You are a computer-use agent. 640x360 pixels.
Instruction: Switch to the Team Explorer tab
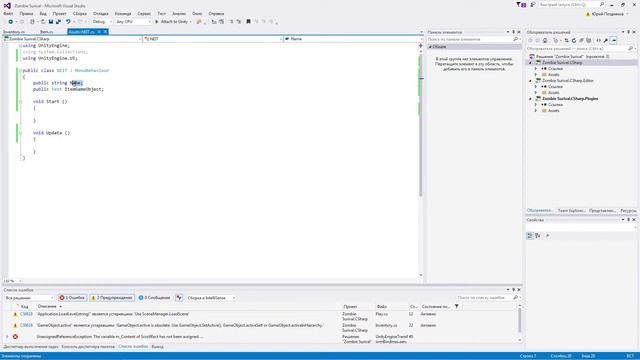(571, 211)
